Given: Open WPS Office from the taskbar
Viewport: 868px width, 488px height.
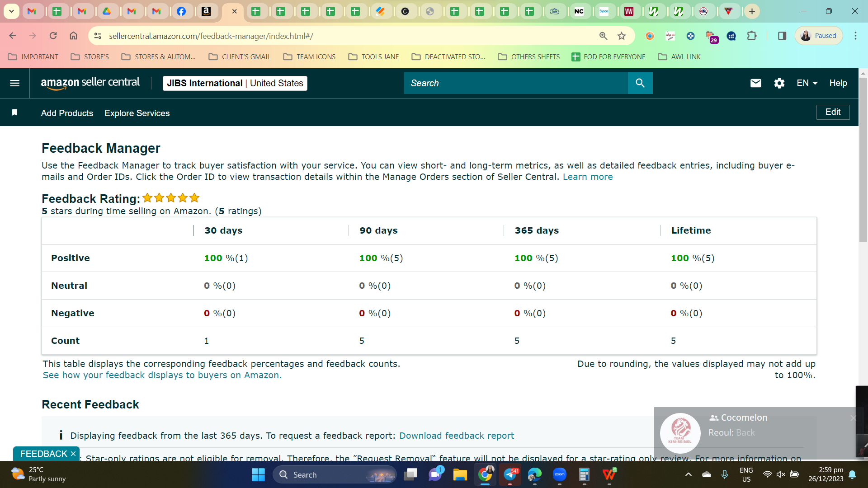Looking at the screenshot, I should [x=609, y=474].
